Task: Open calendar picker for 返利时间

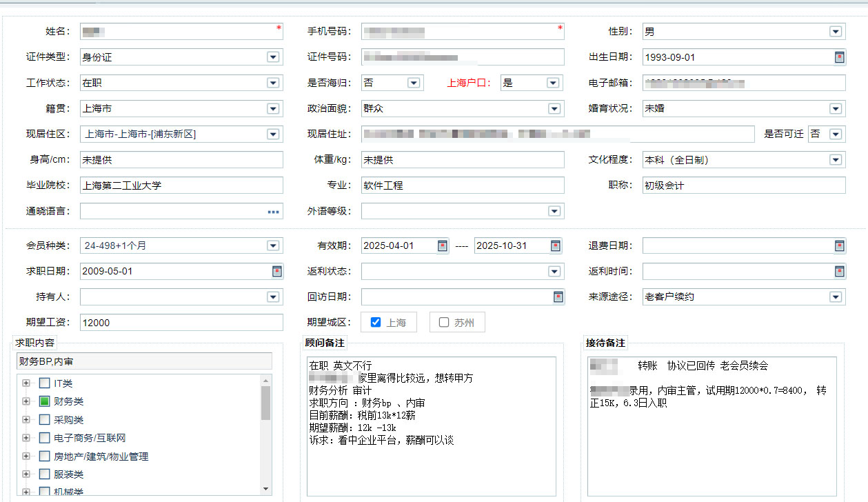Action: pos(839,271)
